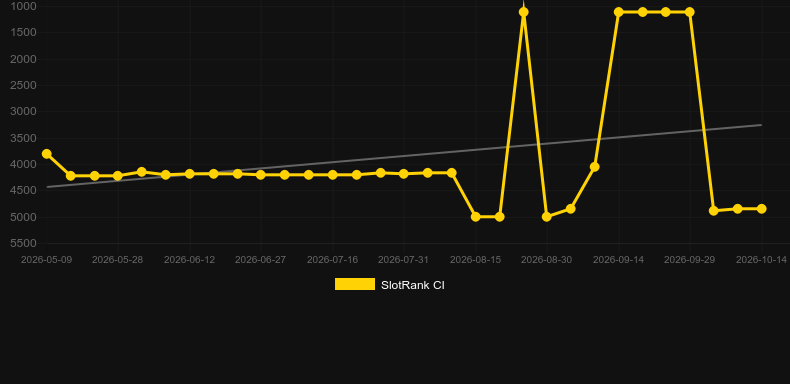This screenshot has width=790, height=384.
Task: Click the 5500 y-axis label
Action: coord(23,243)
